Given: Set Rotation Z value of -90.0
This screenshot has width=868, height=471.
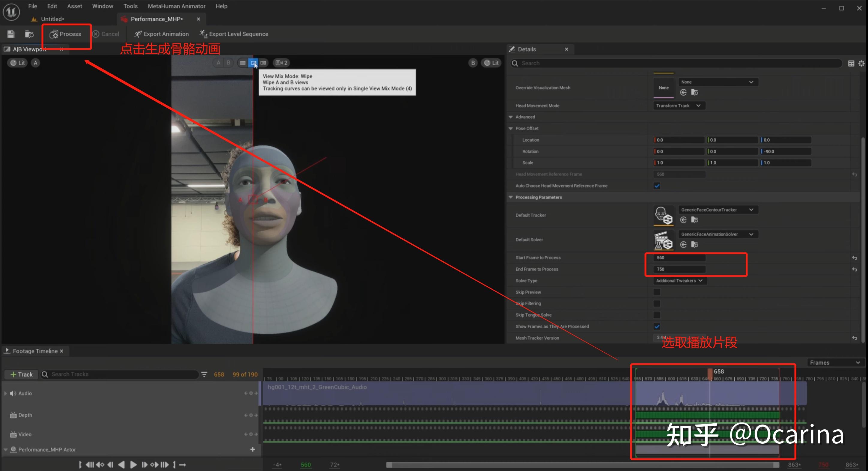Looking at the screenshot, I should pos(785,151).
